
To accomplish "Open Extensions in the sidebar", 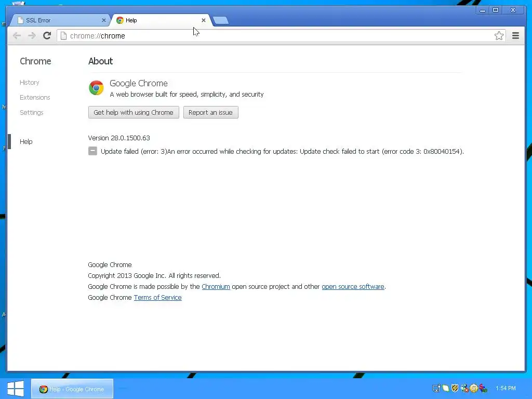I will click(35, 97).
